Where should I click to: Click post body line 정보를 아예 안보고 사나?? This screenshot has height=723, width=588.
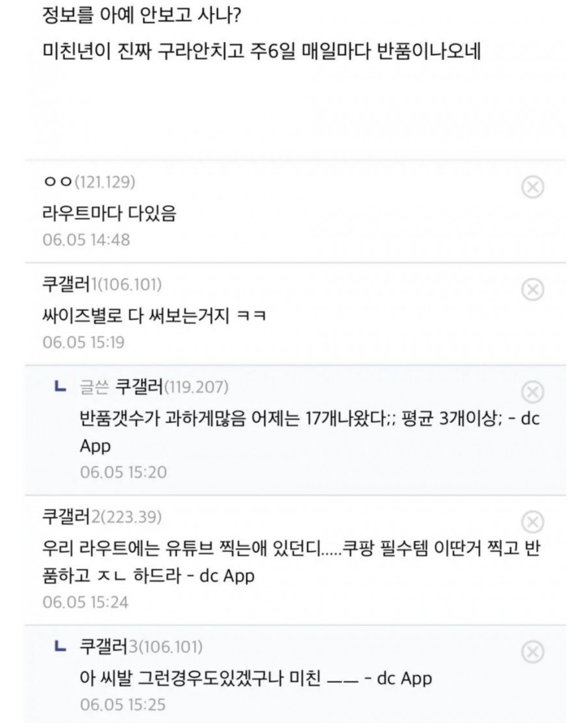(x=142, y=16)
